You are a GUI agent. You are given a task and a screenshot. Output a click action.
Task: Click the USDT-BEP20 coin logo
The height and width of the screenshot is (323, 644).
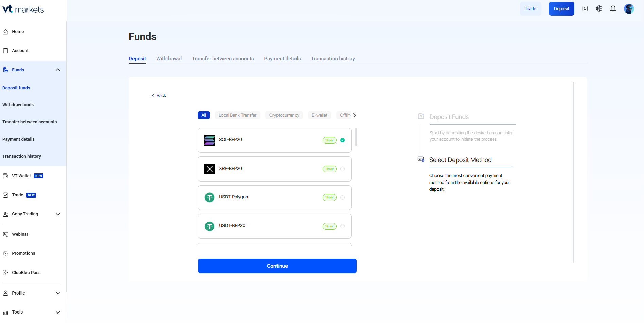210,226
